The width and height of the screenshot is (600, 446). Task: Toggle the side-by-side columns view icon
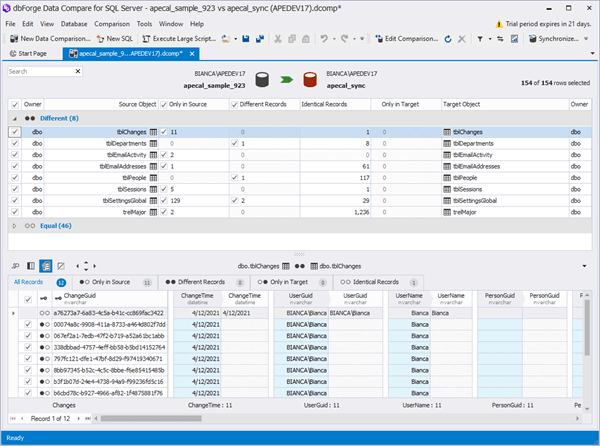pos(31,266)
